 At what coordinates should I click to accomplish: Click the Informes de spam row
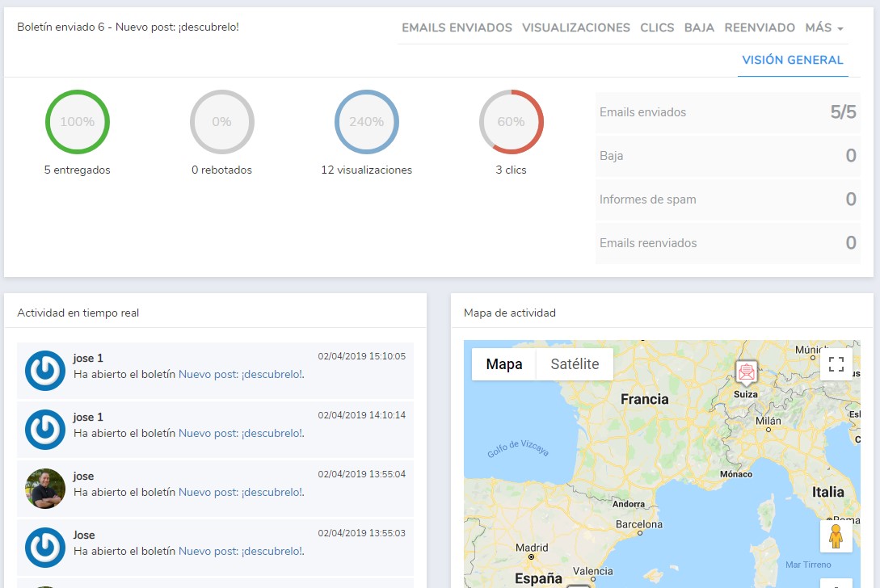pyautogui.click(x=728, y=199)
